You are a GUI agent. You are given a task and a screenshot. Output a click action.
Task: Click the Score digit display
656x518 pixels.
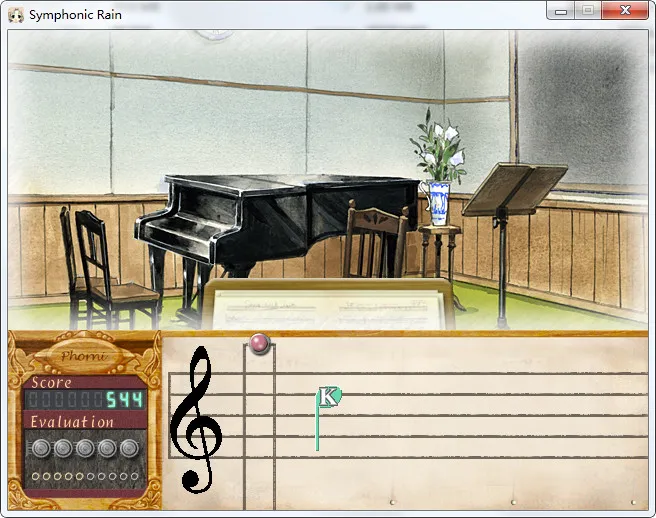click(85, 401)
